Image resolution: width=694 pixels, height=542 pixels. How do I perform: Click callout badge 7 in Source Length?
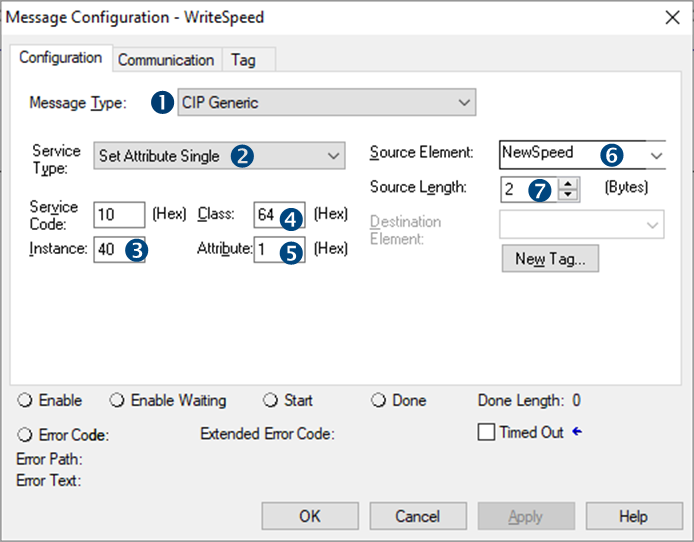(540, 189)
